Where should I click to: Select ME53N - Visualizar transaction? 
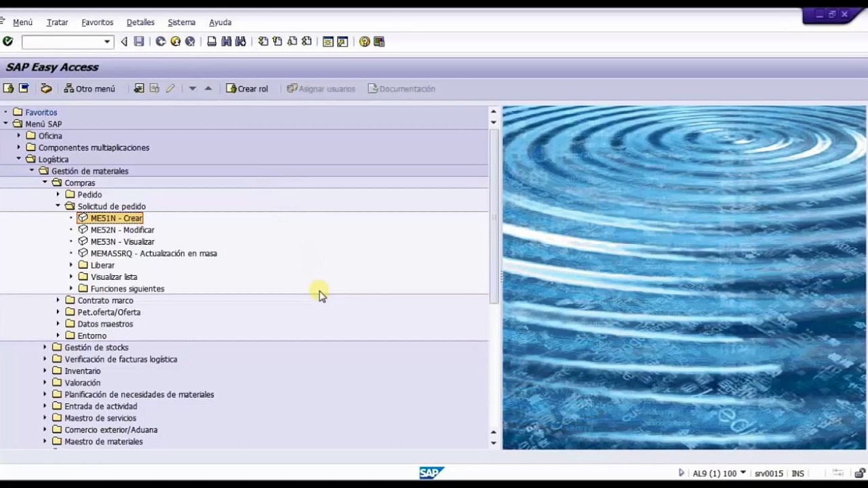pyautogui.click(x=122, y=241)
